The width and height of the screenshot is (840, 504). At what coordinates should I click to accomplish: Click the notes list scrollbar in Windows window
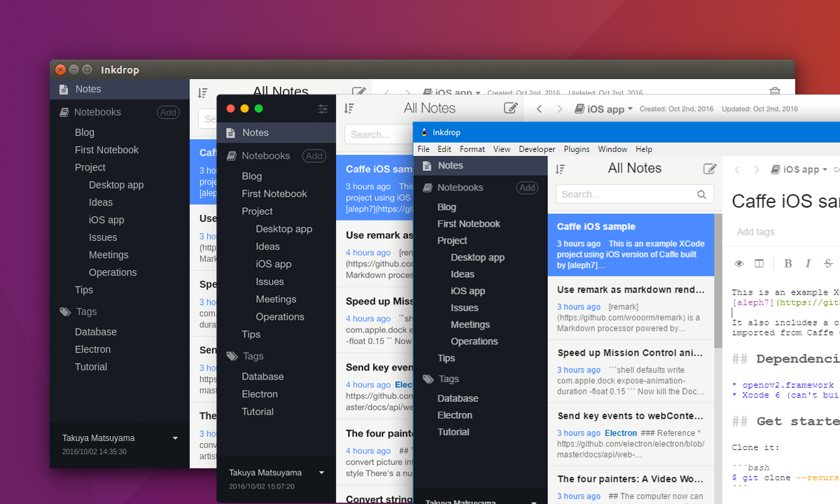pos(717,280)
